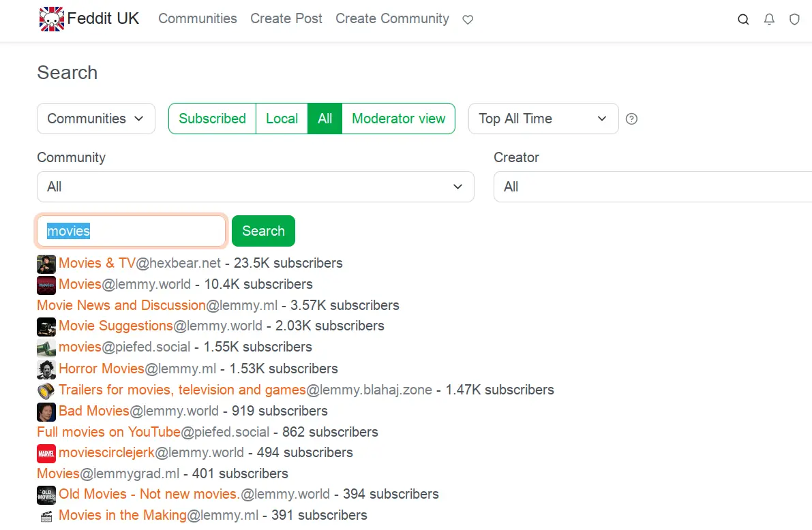Click the sort help question mark icon
The height and width of the screenshot is (530, 812).
click(631, 119)
